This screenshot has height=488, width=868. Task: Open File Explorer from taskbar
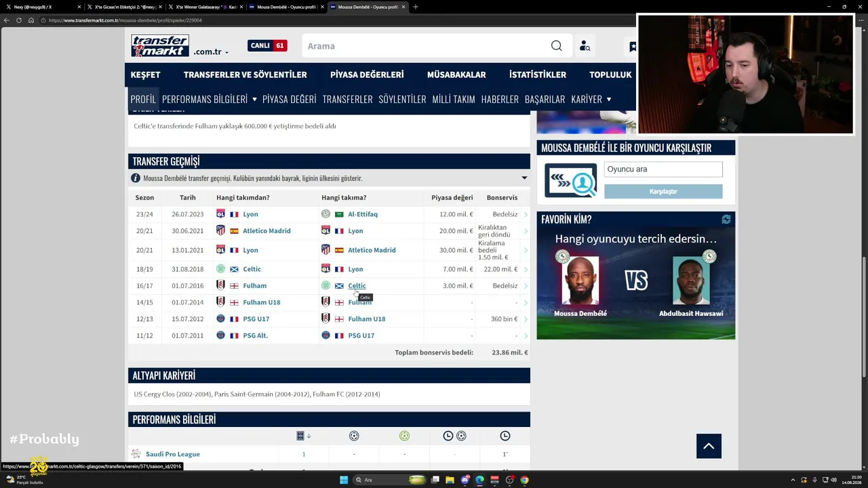coord(450,480)
